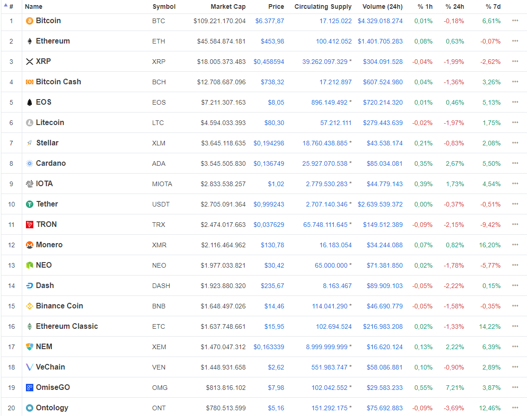Open the Bitcoin Cash name link
This screenshot has height=420, width=527.
point(58,81)
